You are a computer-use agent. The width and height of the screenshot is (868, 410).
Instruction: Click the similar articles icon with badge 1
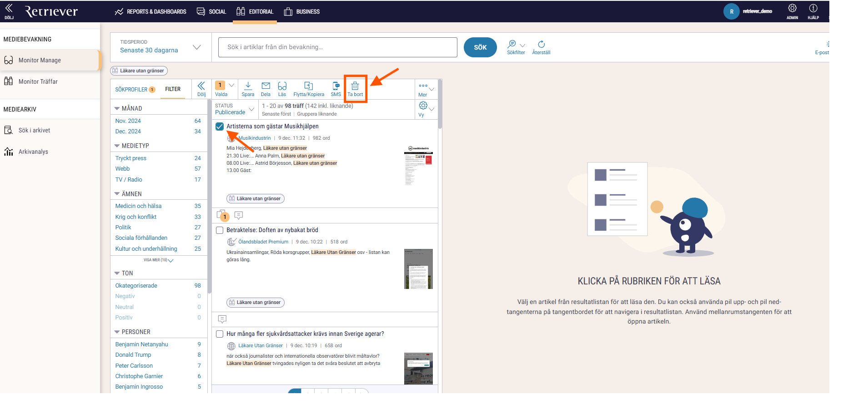pyautogui.click(x=223, y=215)
